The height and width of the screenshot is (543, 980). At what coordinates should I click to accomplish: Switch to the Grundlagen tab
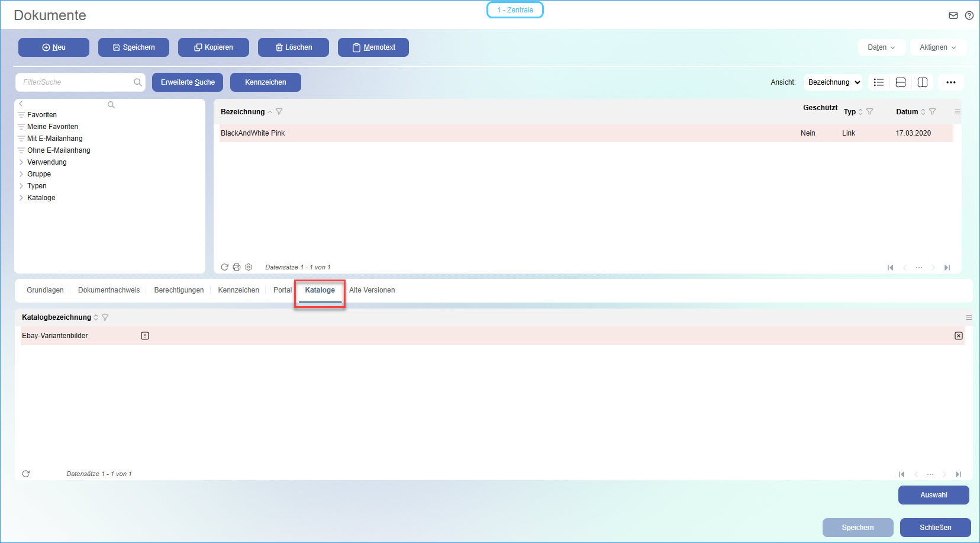[44, 290]
